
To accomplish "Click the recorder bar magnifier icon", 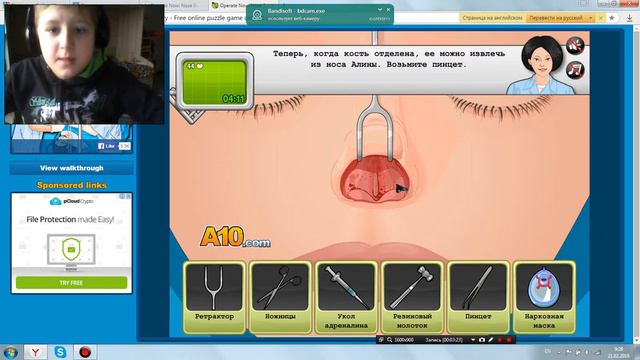I will coord(389,340).
